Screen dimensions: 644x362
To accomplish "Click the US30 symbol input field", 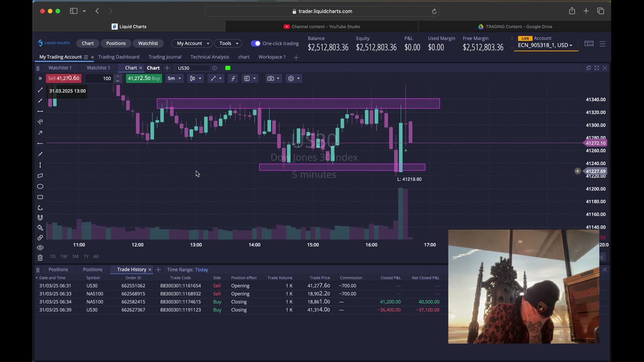I will coord(193,68).
